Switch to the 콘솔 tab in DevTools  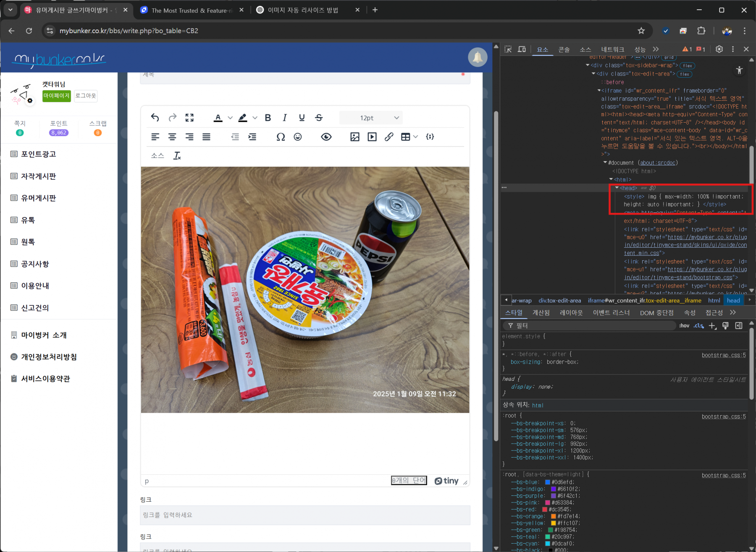point(564,50)
